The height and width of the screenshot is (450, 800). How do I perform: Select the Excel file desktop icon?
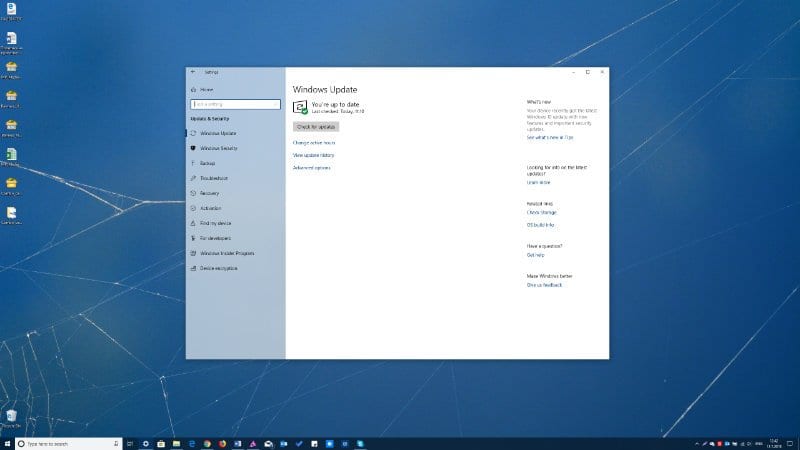(11, 157)
